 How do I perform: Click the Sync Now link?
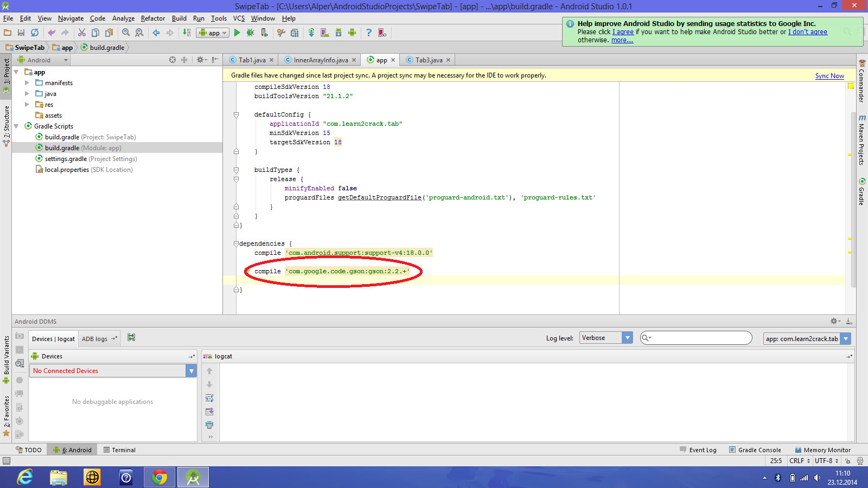coord(829,76)
